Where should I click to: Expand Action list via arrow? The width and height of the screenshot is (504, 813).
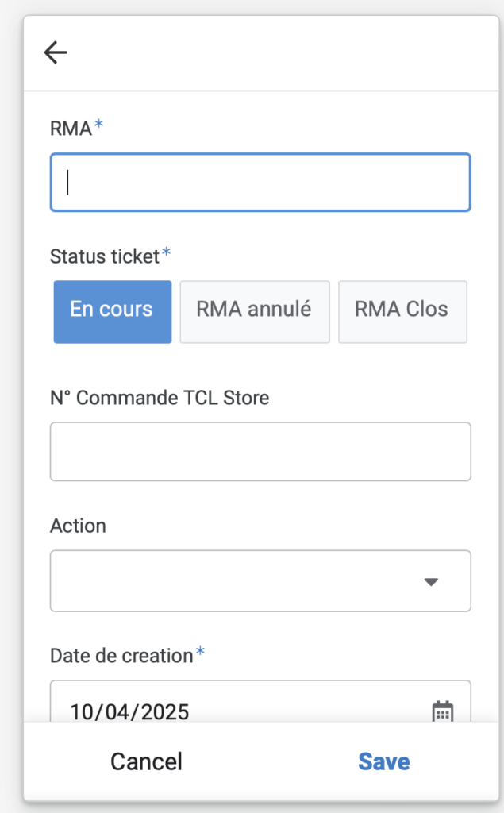click(431, 582)
